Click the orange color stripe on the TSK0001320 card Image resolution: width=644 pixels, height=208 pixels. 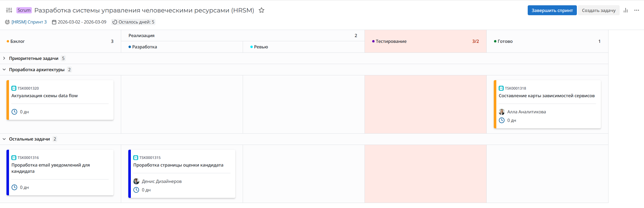coord(8,100)
